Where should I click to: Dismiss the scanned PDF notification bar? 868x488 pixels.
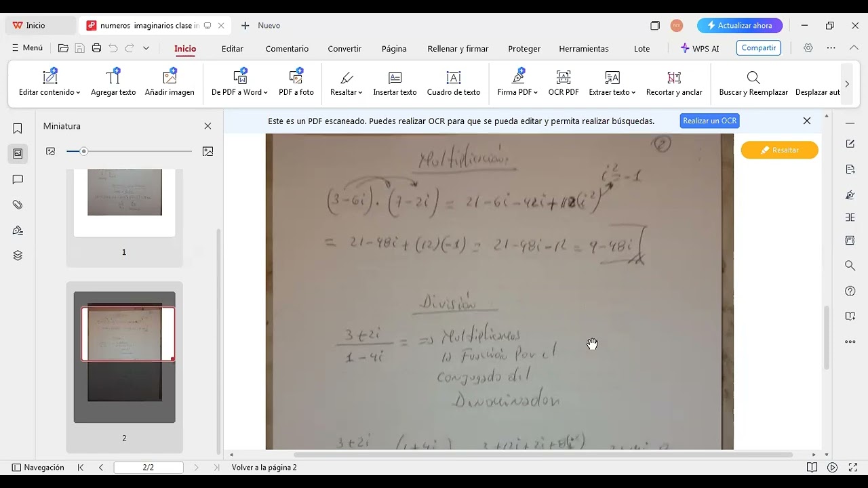click(807, 121)
